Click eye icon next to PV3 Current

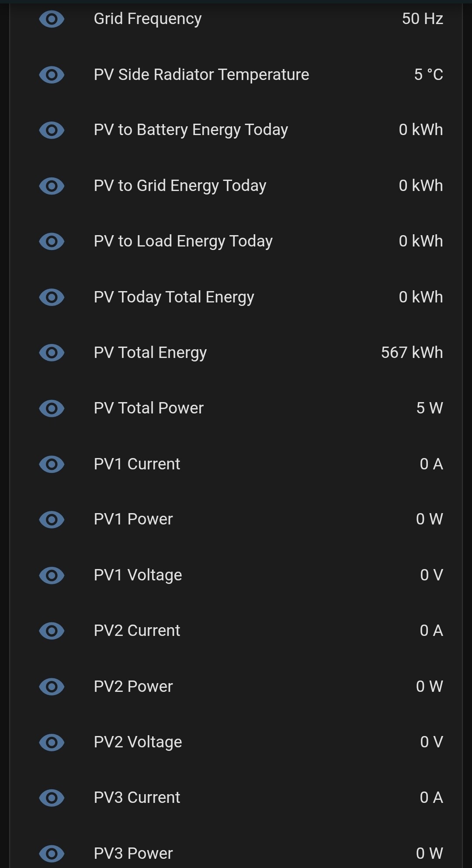[x=52, y=798]
